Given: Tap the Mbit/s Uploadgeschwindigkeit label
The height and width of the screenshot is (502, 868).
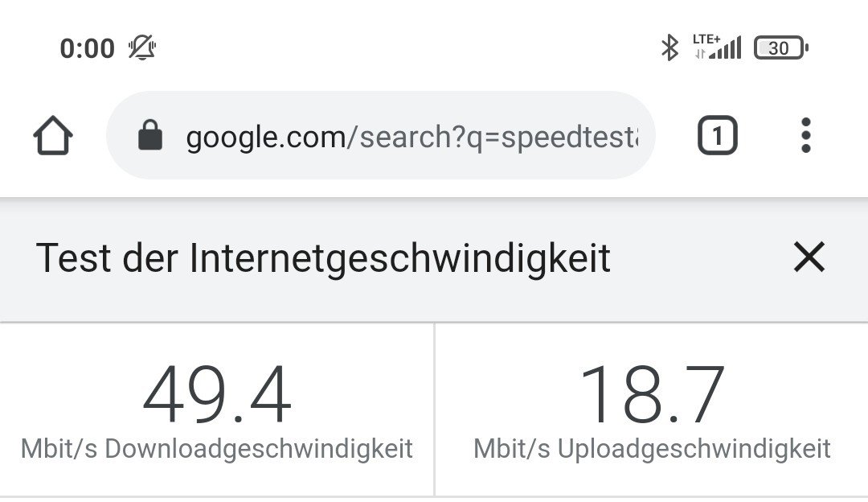Looking at the screenshot, I should coord(652,449).
